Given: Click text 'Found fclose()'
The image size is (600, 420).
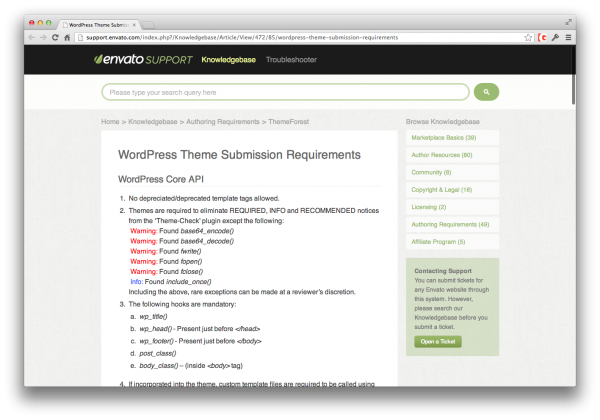Looking at the screenshot, I should [181, 272].
